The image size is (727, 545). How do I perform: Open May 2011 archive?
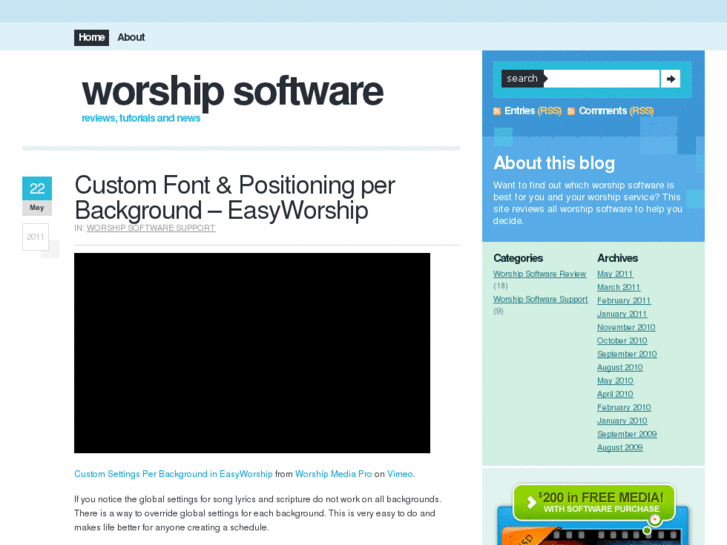click(615, 274)
